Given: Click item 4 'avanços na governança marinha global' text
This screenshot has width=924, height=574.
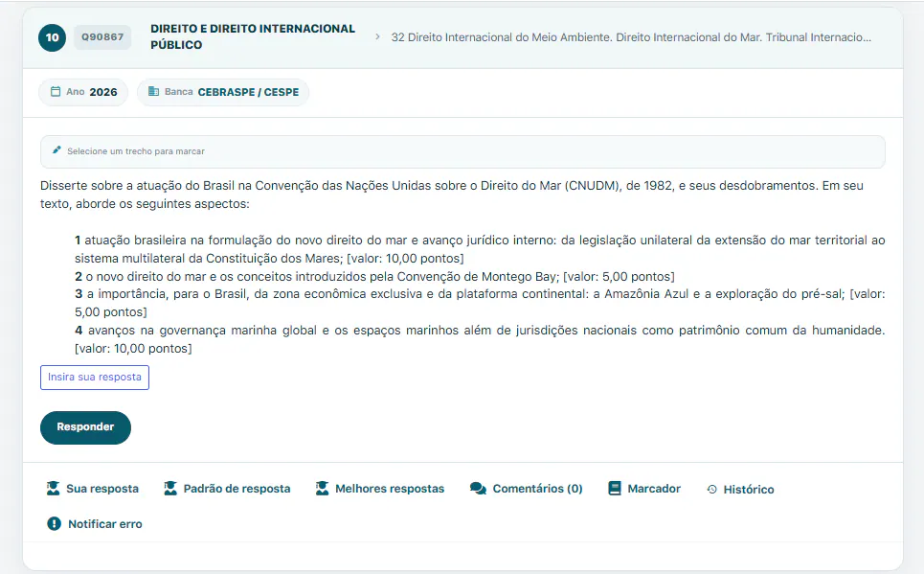Looking at the screenshot, I should coord(480,339).
